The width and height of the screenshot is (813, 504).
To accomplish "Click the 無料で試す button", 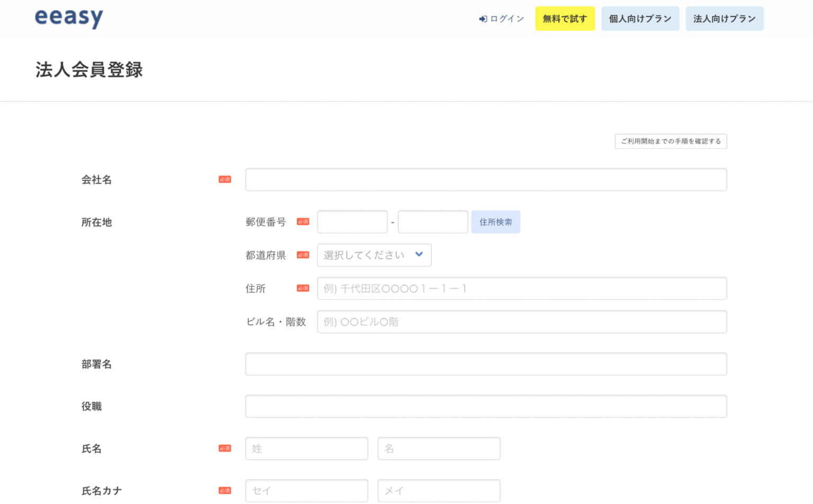I will 565,19.
